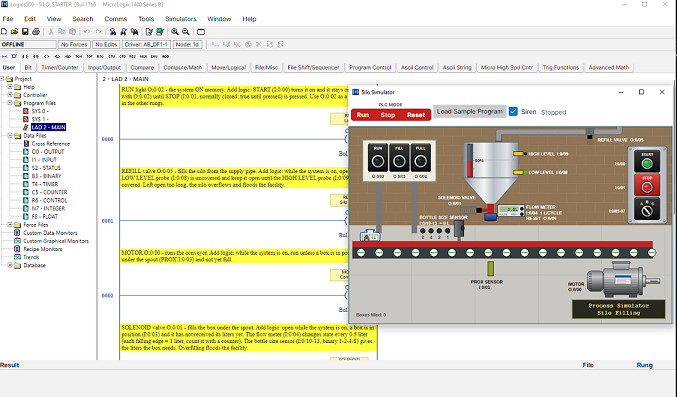Switch to the Compare instruction tab

click(x=142, y=67)
